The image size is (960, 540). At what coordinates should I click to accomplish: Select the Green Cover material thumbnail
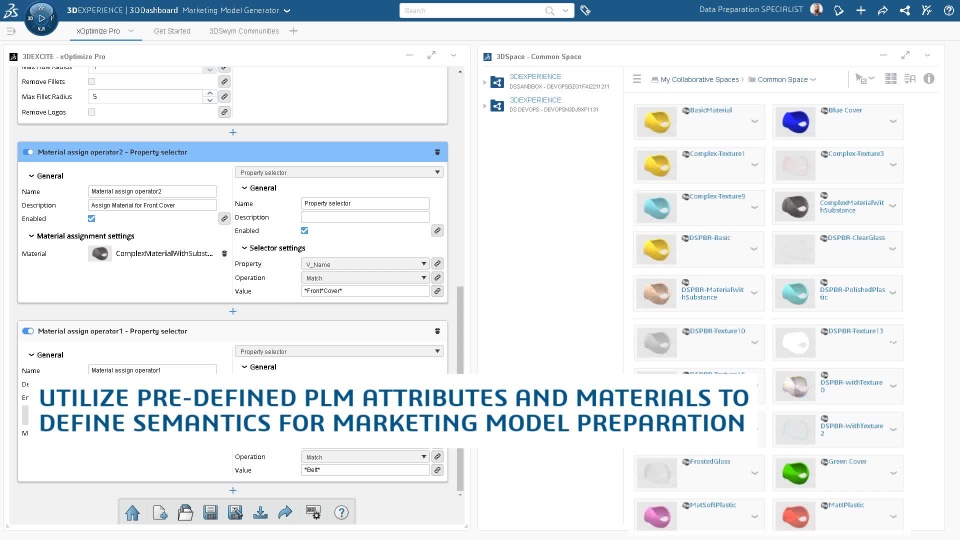click(795, 473)
